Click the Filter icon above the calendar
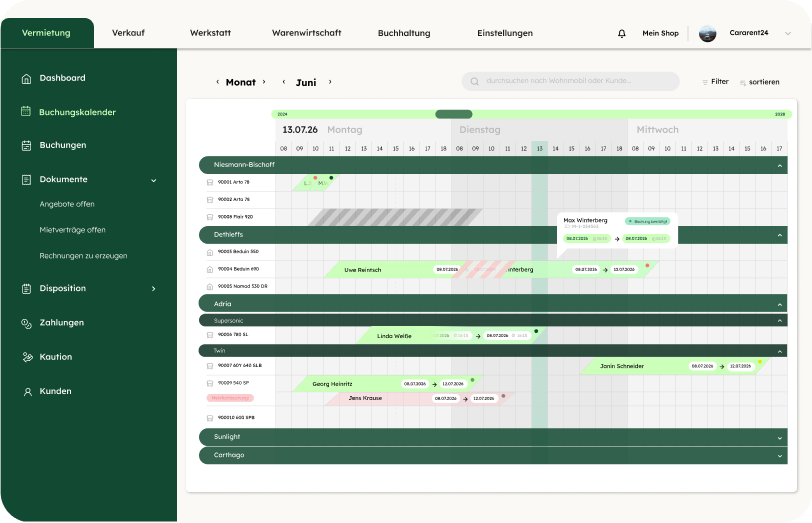Image resolution: width=812 pixels, height=523 pixels. coord(705,82)
